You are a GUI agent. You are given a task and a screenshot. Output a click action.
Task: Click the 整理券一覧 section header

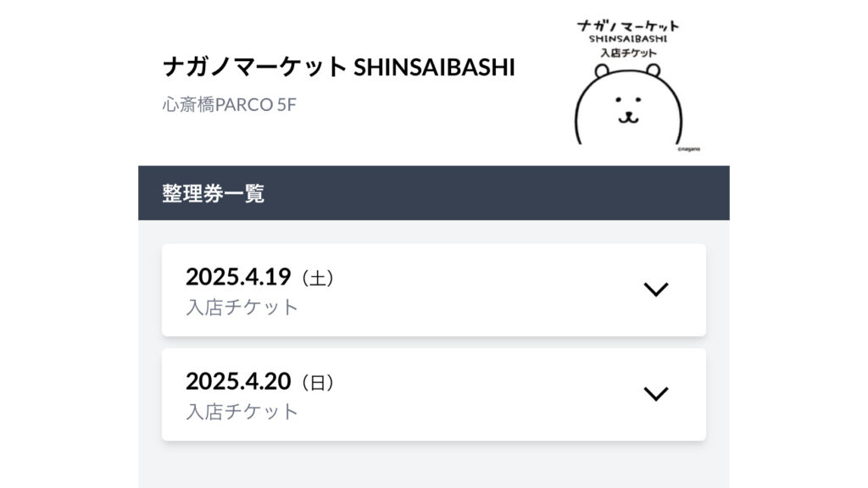point(213,193)
